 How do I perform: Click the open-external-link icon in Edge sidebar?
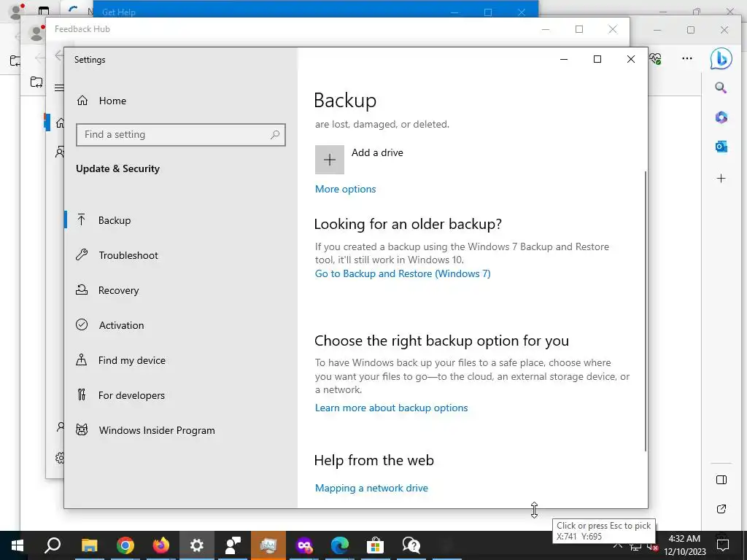pos(721,509)
